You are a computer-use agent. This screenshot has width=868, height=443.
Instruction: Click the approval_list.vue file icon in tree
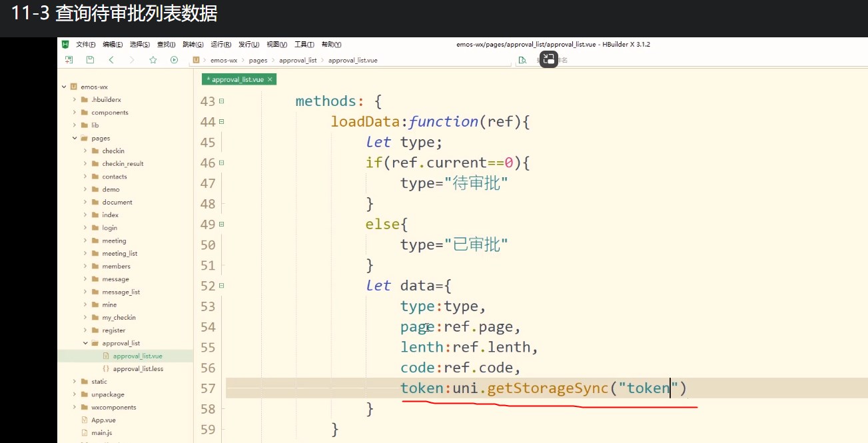coord(106,356)
